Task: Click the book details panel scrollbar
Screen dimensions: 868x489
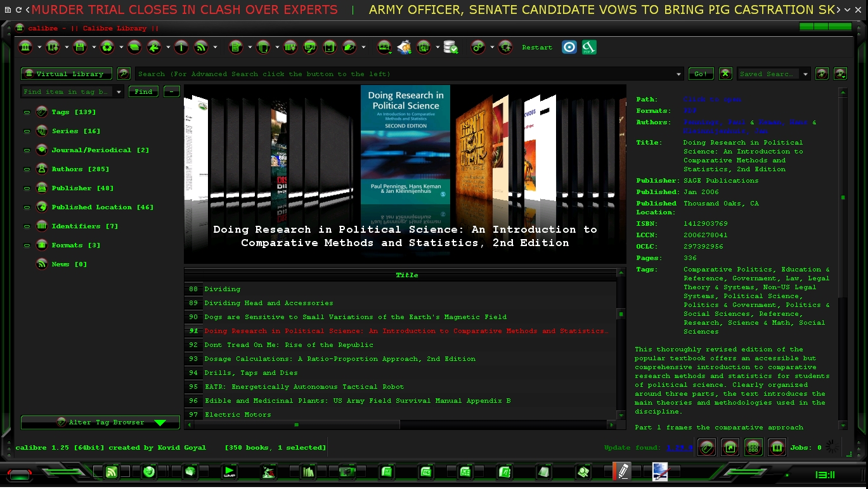Action: click(843, 197)
